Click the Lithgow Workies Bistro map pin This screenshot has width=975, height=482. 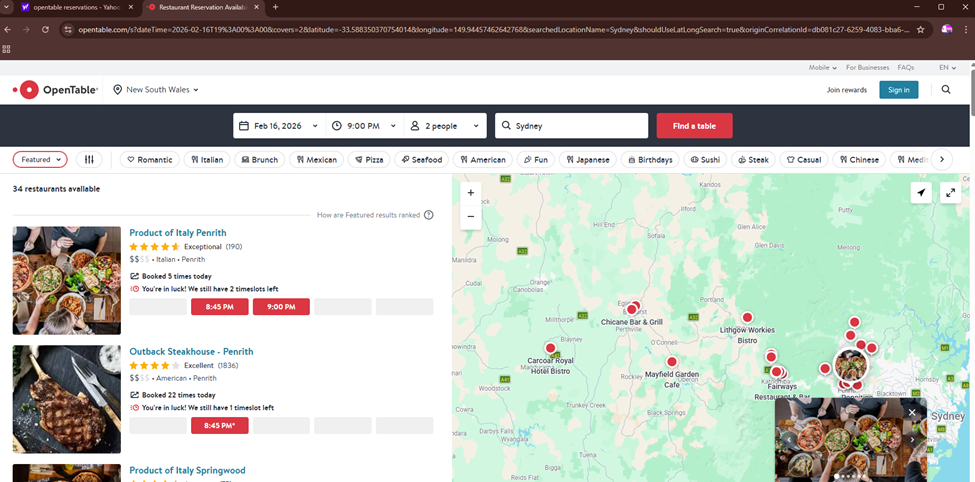point(747,317)
